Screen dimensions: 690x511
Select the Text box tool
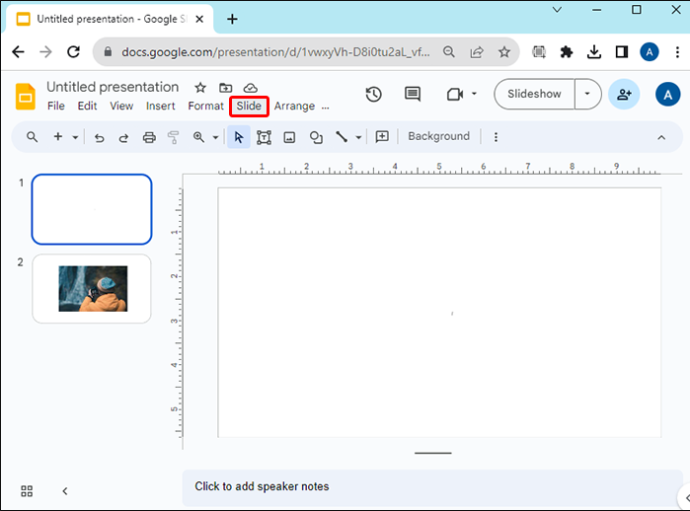pyautogui.click(x=264, y=137)
